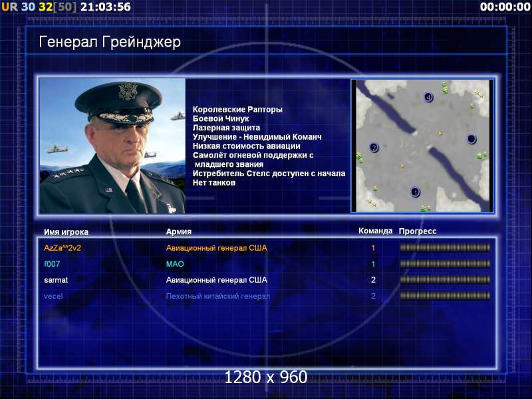Click the team number in vecel's row
Image resolution: width=532 pixels, height=399 pixels.
pyautogui.click(x=373, y=296)
